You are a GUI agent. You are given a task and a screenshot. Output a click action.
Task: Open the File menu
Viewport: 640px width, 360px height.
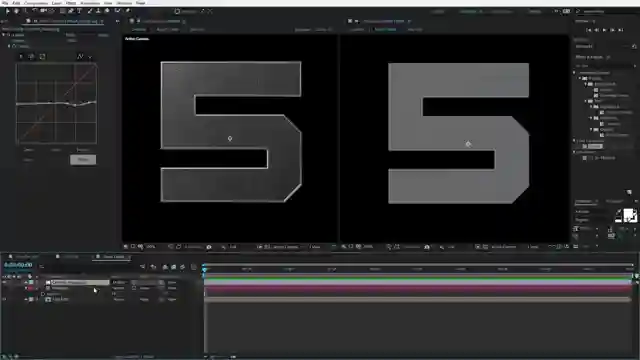point(5,3)
